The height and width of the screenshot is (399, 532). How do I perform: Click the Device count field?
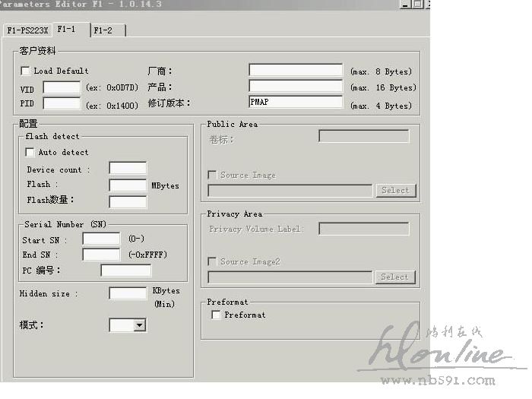[128, 168]
